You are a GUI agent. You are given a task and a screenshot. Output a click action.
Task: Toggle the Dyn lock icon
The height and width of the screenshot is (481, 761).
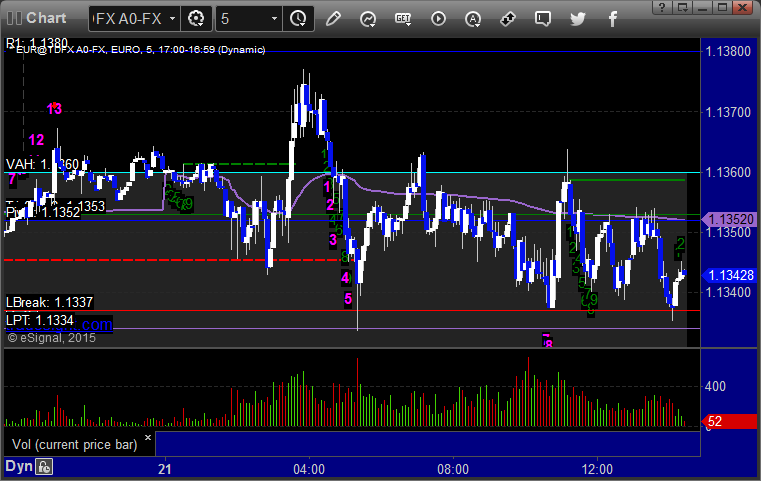point(44,467)
